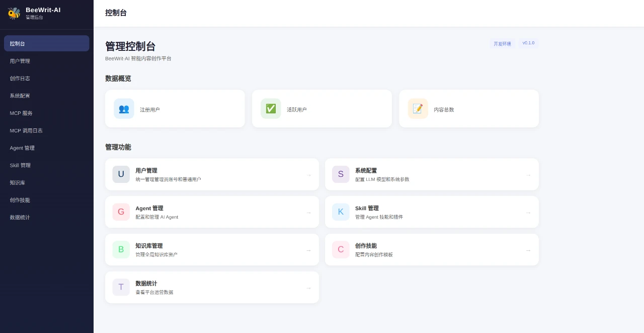The width and height of the screenshot is (644, 333).
Task: Click the K icon for Skill 管理
Action: pyautogui.click(x=341, y=212)
